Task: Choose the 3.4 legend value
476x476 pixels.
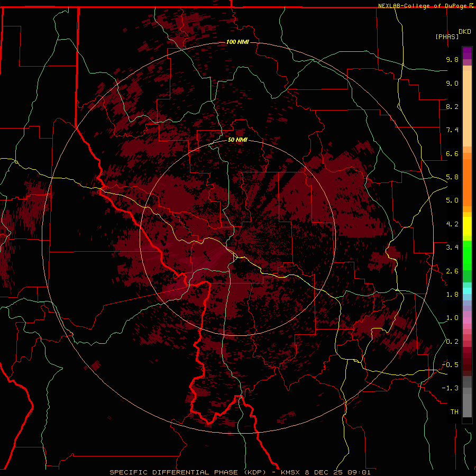Action: 452,248
